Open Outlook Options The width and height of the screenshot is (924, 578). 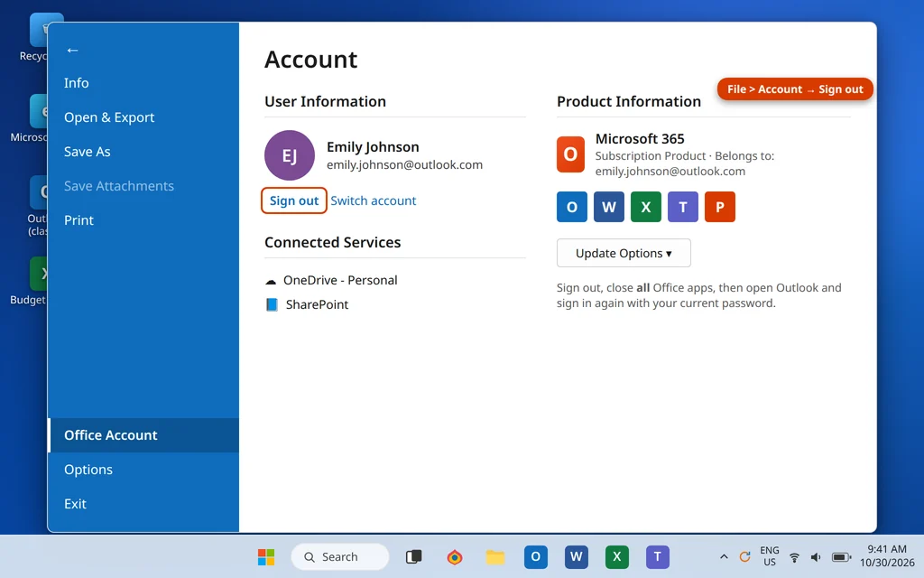point(143,470)
